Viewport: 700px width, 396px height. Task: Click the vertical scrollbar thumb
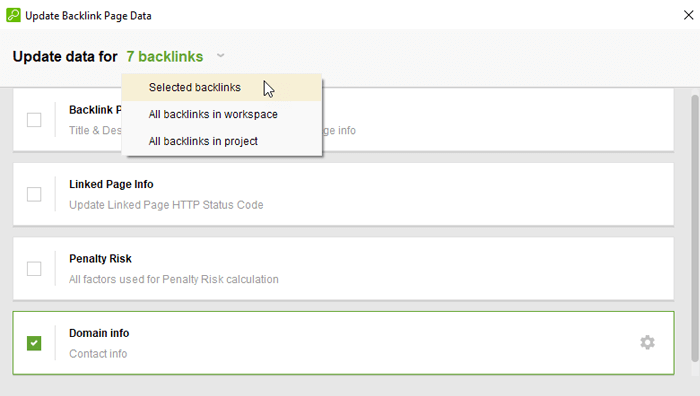click(695, 228)
